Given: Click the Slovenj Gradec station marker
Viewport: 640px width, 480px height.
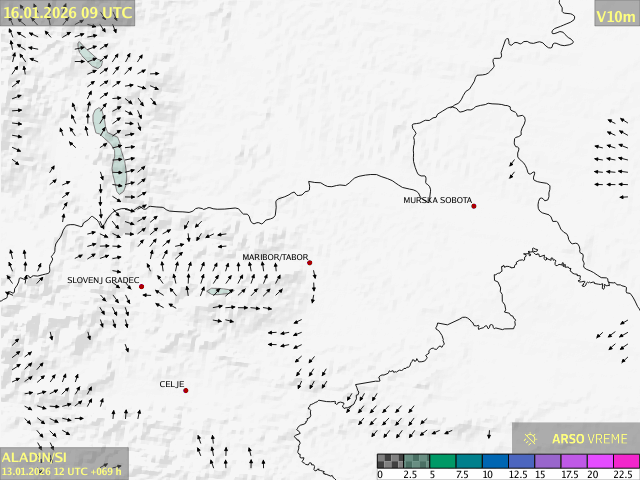Looking at the screenshot, I should [x=142, y=287].
